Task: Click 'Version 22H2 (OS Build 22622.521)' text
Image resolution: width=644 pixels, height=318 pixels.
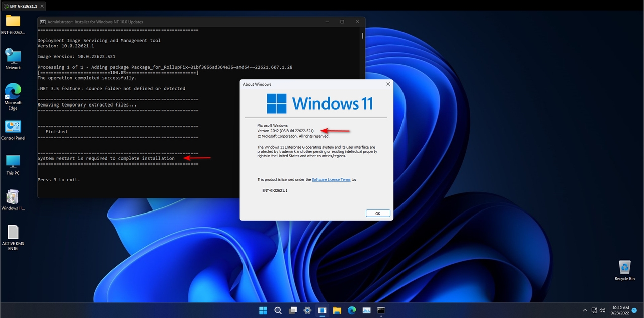Action: coord(286,131)
